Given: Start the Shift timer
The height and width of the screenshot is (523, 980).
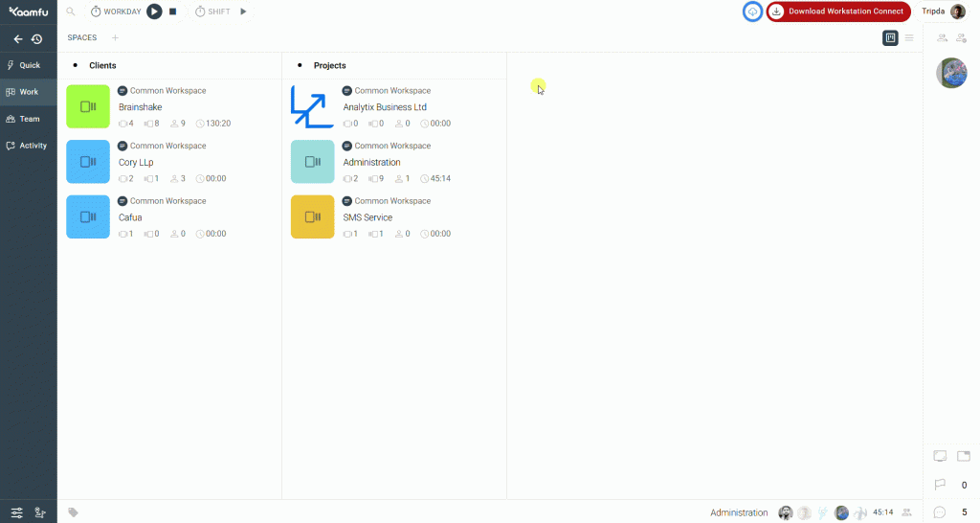Looking at the screenshot, I should click(x=243, y=11).
